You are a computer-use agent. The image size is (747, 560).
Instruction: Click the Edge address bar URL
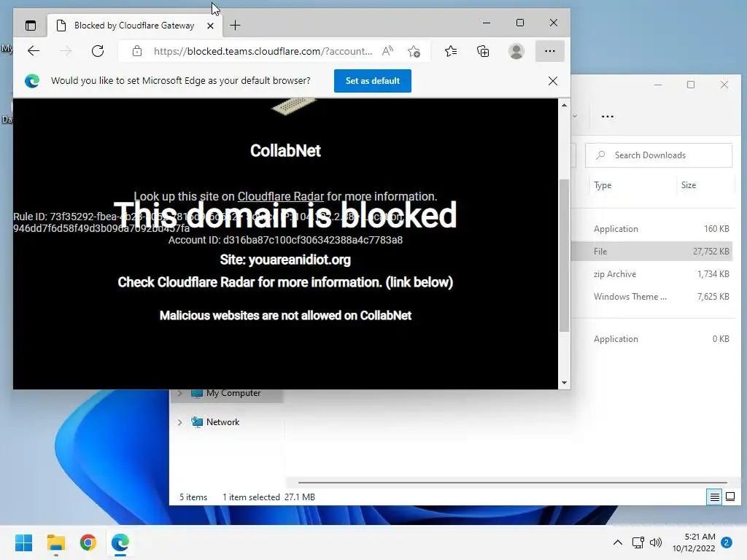(x=263, y=51)
